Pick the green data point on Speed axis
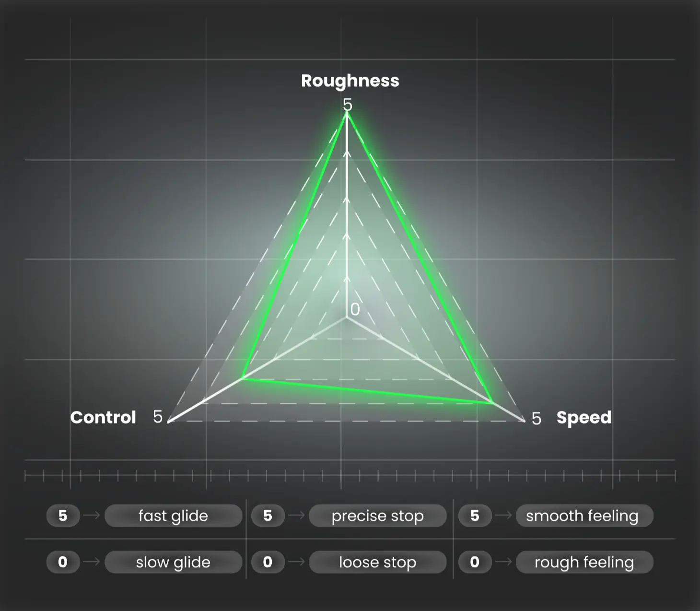 coord(492,403)
